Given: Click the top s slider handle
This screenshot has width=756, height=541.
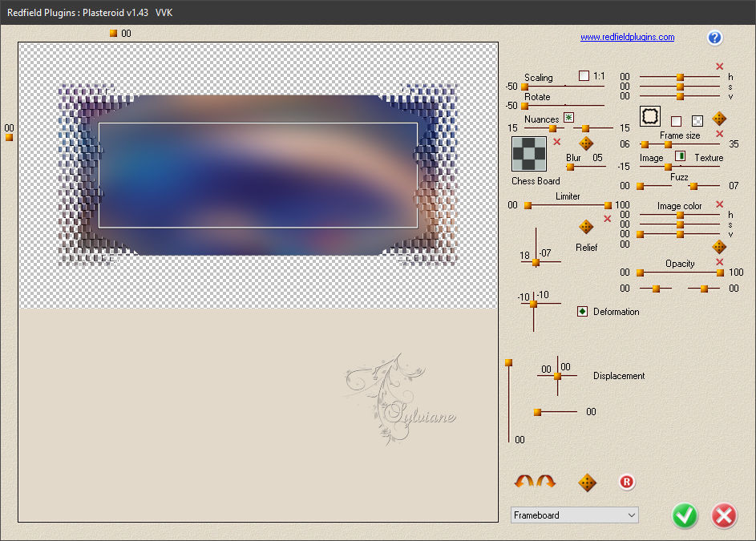Looking at the screenshot, I should pyautogui.click(x=680, y=87).
